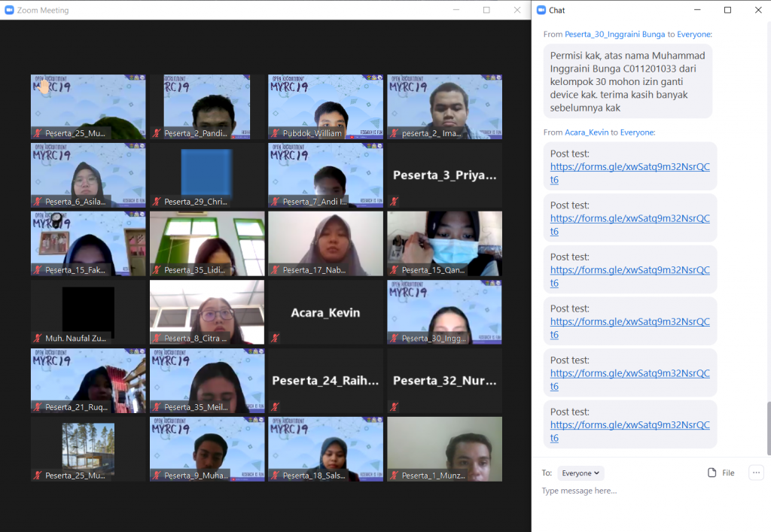Select Peserta_35_Lidi video tile

[x=207, y=244]
